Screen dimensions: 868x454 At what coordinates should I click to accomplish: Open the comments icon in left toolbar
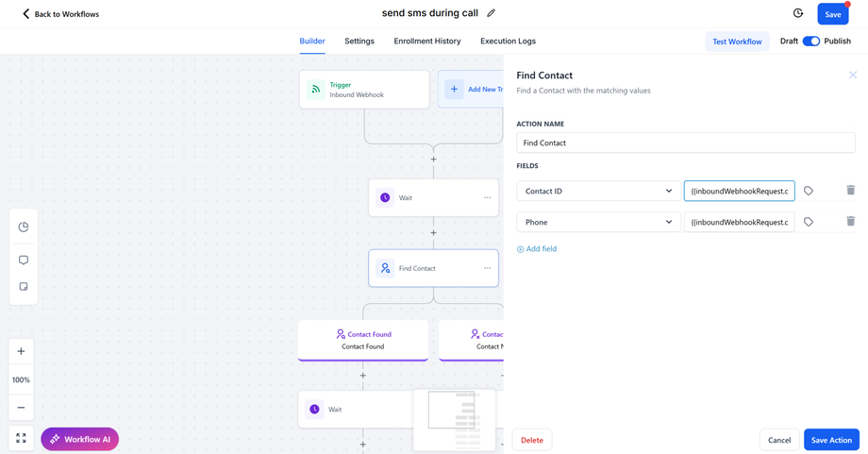click(x=24, y=260)
